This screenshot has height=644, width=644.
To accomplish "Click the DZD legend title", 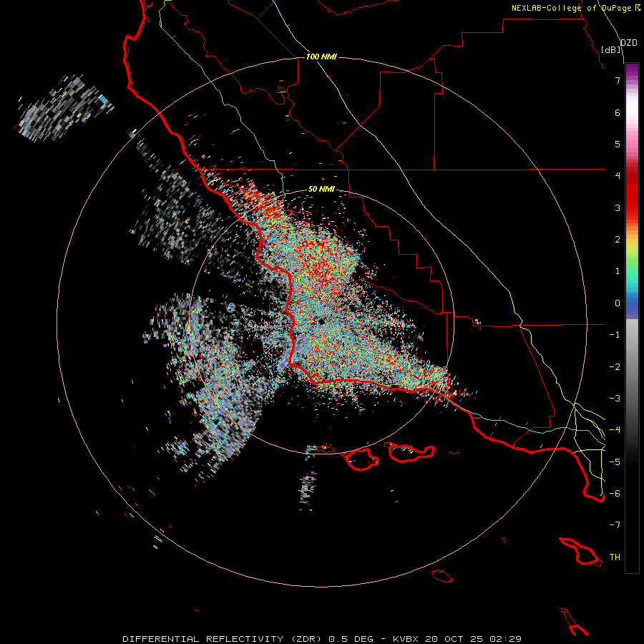I will coord(628,43).
